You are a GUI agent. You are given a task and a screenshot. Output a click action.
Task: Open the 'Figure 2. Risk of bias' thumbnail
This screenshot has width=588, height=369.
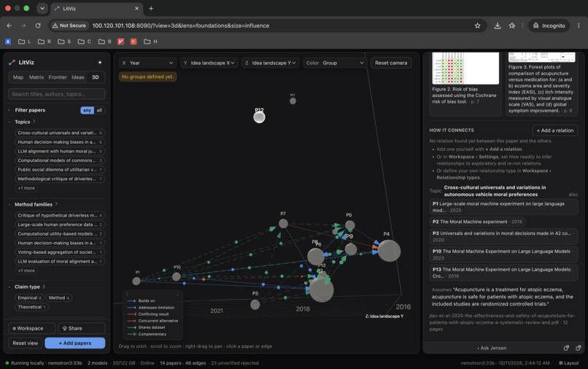(x=465, y=69)
